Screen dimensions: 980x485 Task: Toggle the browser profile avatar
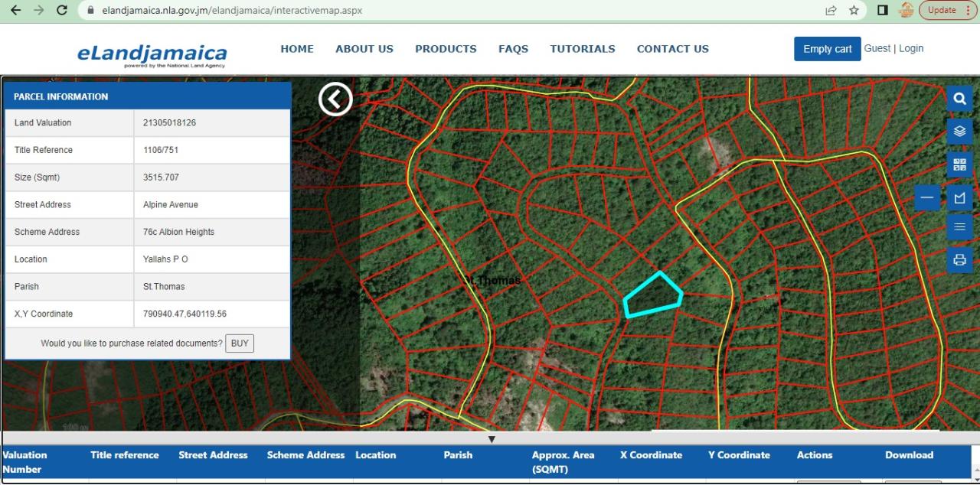[905, 10]
